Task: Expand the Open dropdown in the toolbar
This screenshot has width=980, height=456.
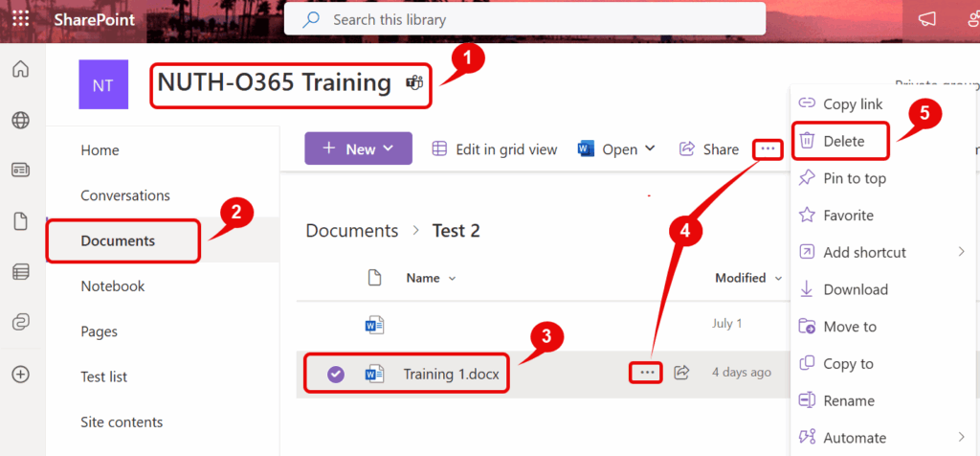Action: tap(651, 148)
